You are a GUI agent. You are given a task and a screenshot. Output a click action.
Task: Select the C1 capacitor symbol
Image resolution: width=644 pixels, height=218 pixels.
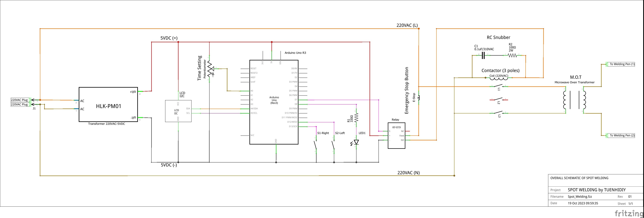[x=483, y=55]
